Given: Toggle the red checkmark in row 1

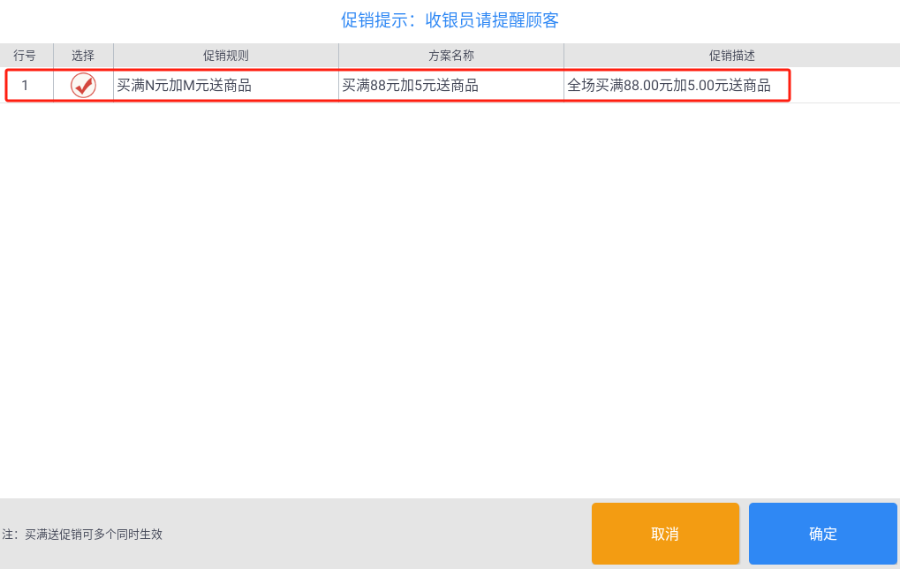Looking at the screenshot, I should pyautogui.click(x=83, y=86).
